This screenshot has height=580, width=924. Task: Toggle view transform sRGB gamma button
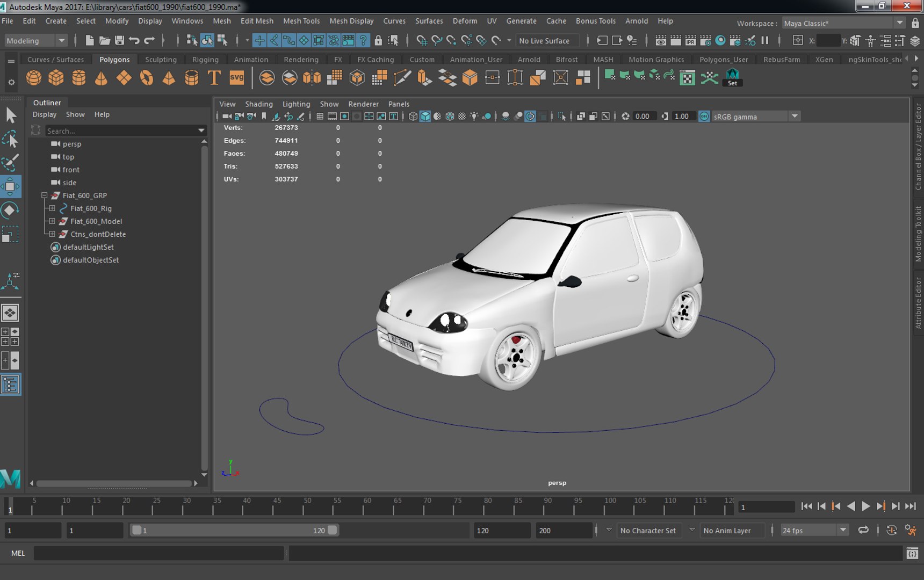704,117
